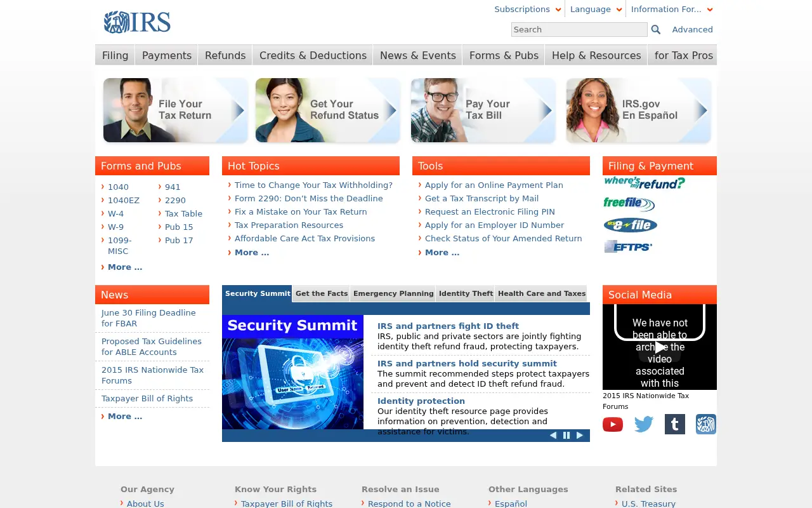Open the Taxpayer Bill of Rights news link
Viewport: 812px width, 508px height.
click(x=147, y=398)
